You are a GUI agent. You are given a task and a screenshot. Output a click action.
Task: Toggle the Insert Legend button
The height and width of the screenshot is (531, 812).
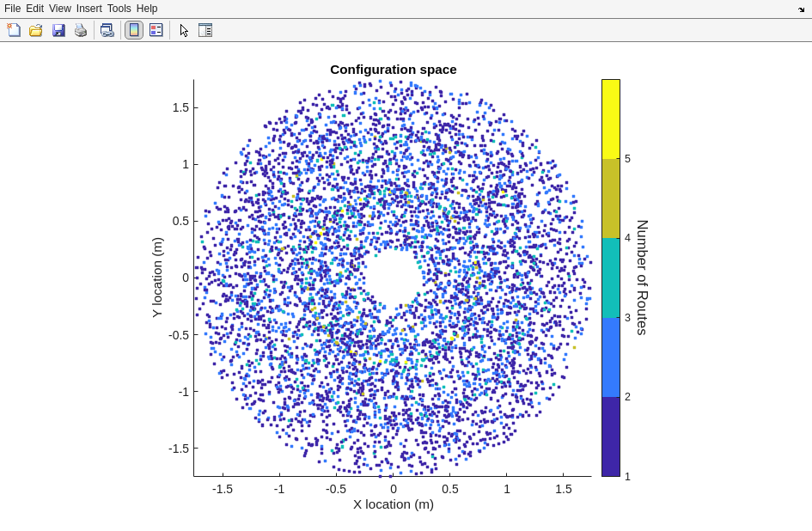coord(156,30)
